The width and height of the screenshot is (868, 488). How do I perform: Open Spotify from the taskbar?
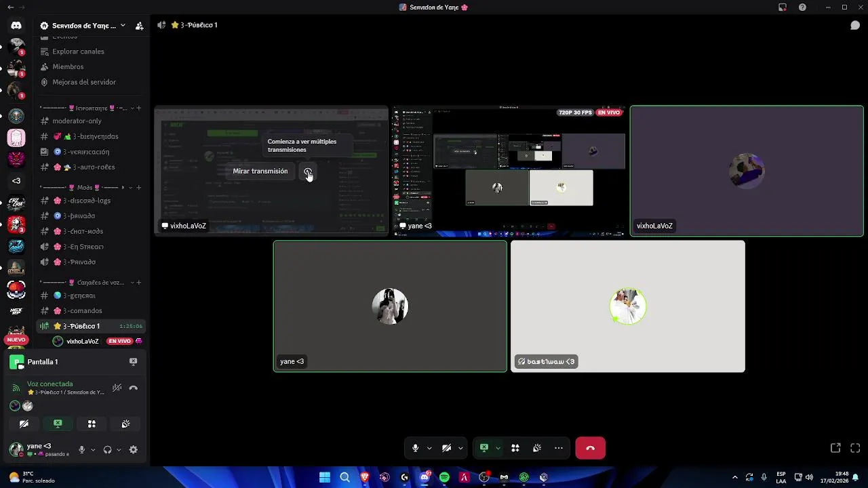pyautogui.click(x=444, y=477)
